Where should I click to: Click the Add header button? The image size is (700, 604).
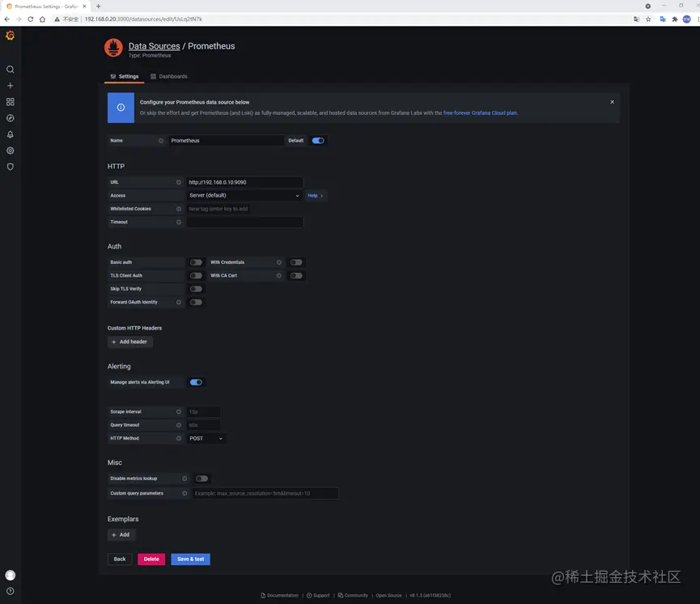point(129,342)
